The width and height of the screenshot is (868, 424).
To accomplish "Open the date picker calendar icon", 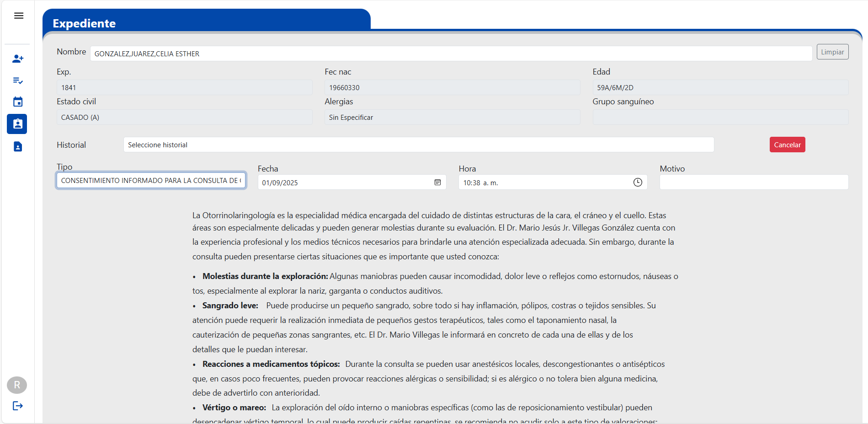I will point(437,182).
